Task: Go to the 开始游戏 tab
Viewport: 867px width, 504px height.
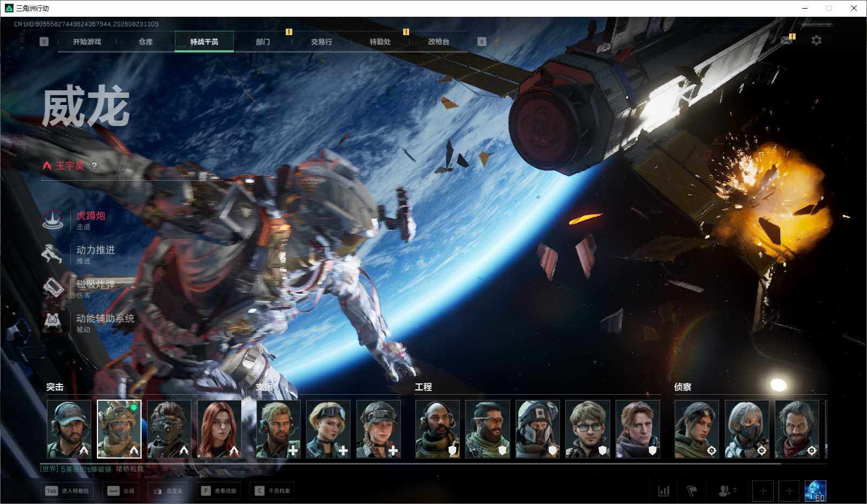Action: pyautogui.click(x=87, y=42)
